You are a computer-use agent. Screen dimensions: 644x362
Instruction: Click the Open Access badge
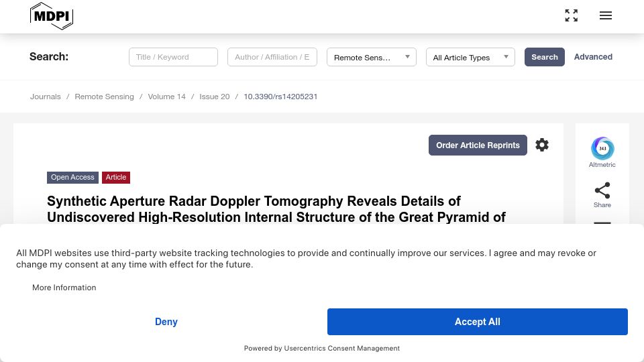(72, 177)
